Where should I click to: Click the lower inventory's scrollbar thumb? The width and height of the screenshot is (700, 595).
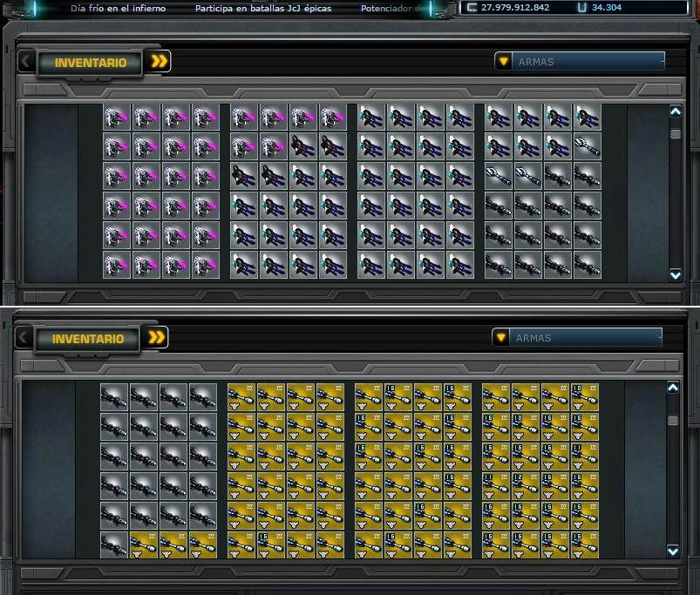click(673, 421)
